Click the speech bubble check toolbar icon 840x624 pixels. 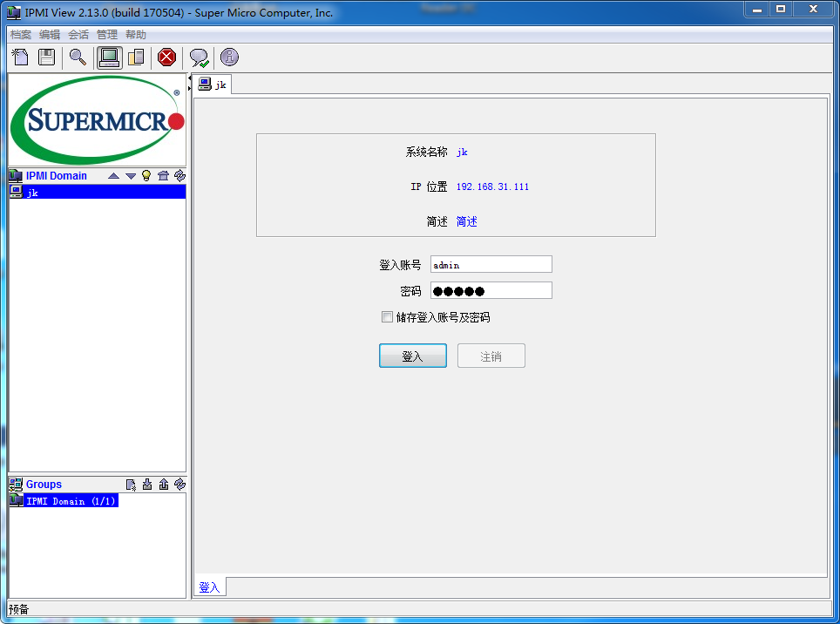(x=199, y=57)
